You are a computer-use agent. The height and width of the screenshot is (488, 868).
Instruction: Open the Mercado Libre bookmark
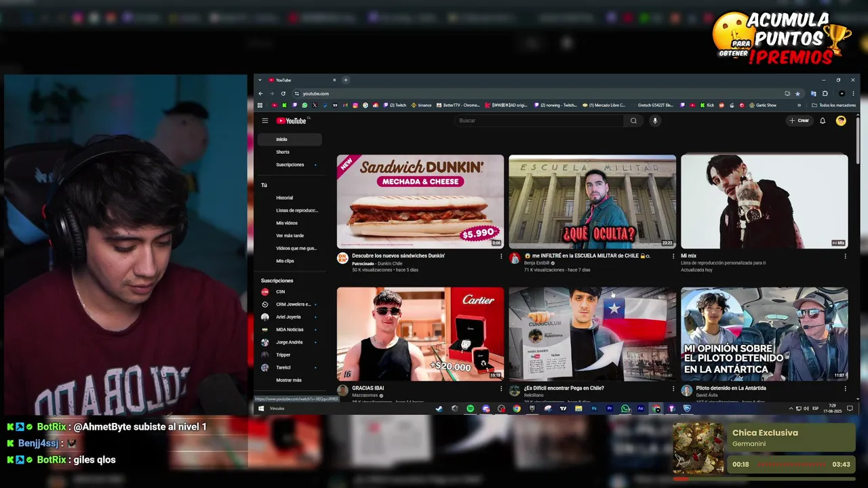click(604, 105)
